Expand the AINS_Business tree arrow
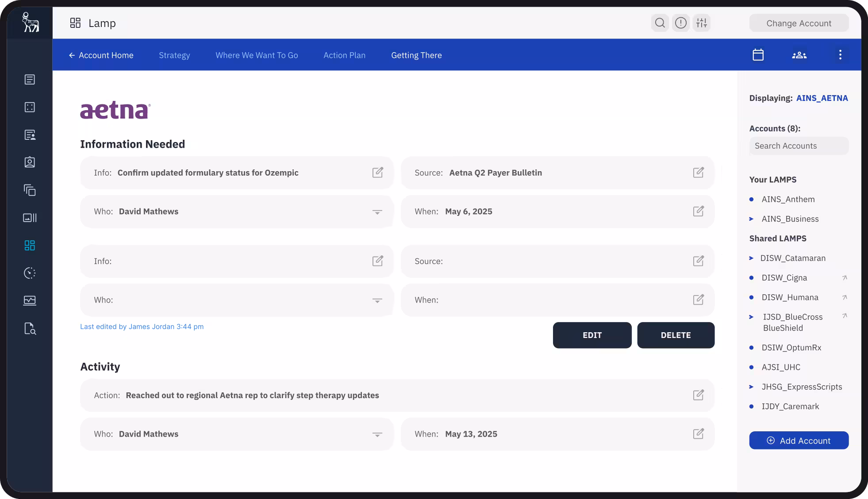868x499 pixels. pos(751,219)
